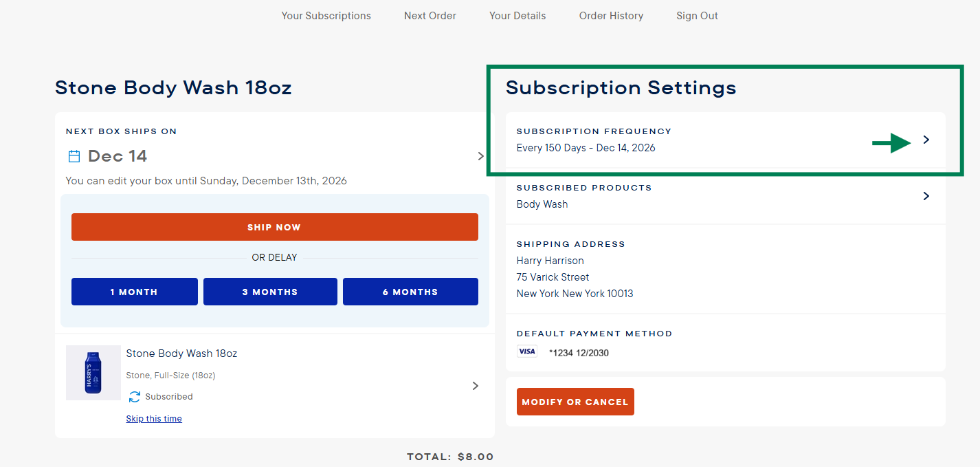Image resolution: width=980 pixels, height=467 pixels.
Task: Sign Out of the account
Action: [697, 16]
